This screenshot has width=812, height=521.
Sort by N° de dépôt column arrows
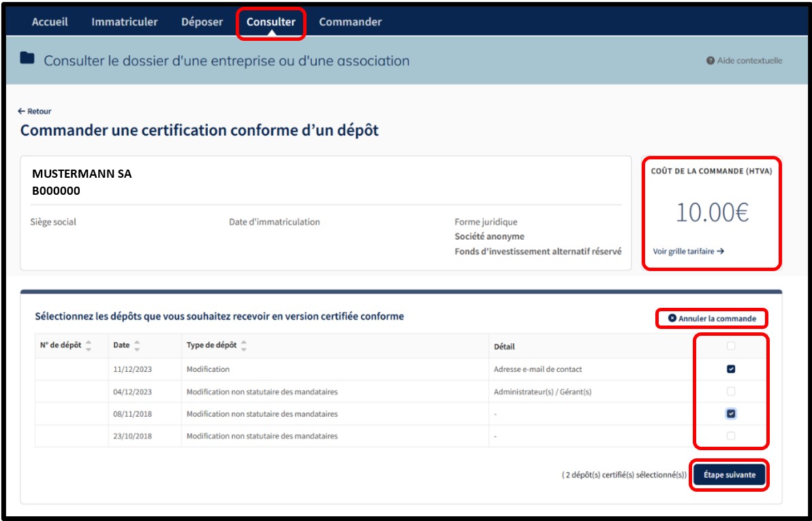[89, 345]
